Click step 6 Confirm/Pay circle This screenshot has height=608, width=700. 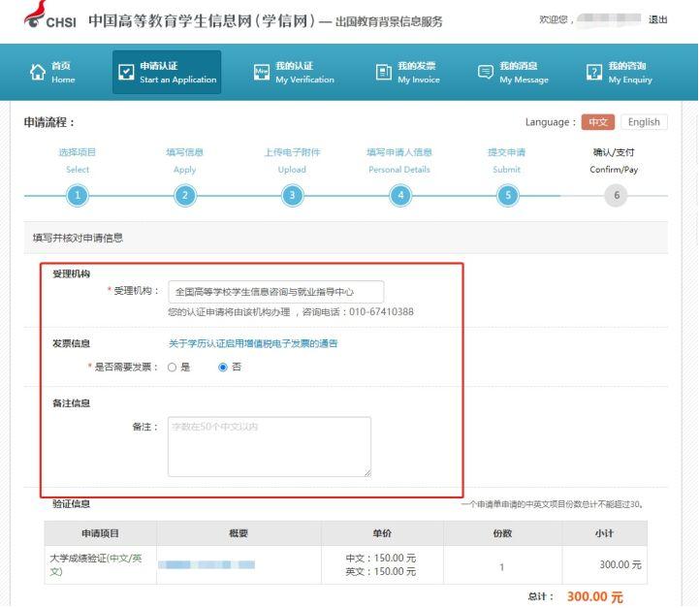616,196
